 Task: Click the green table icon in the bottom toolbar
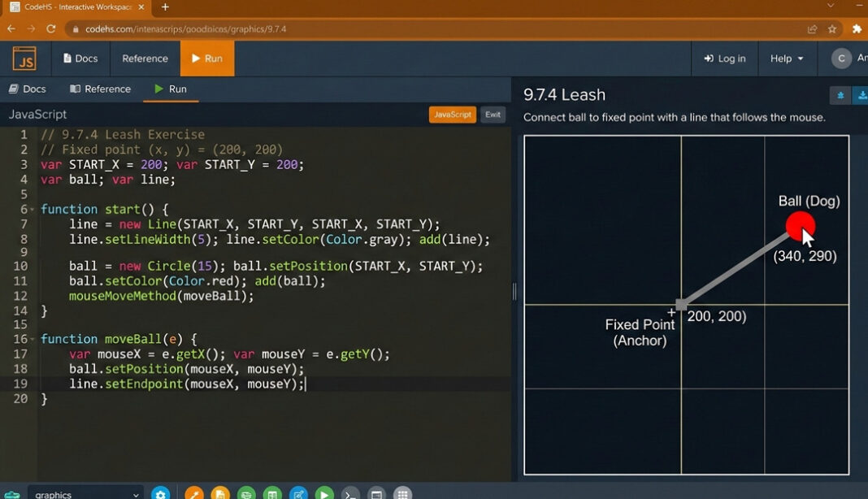272,493
